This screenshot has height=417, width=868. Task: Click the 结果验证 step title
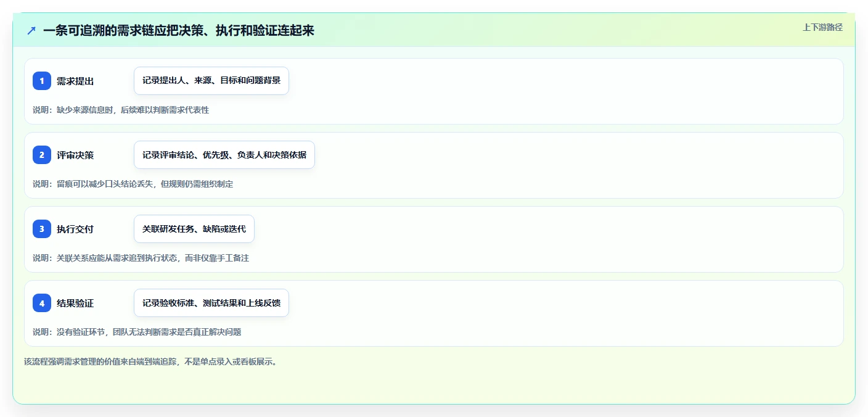pos(75,303)
